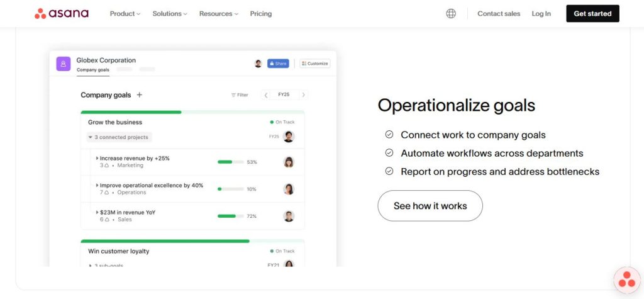Click the See how it works button
This screenshot has width=644, height=299.
(430, 206)
